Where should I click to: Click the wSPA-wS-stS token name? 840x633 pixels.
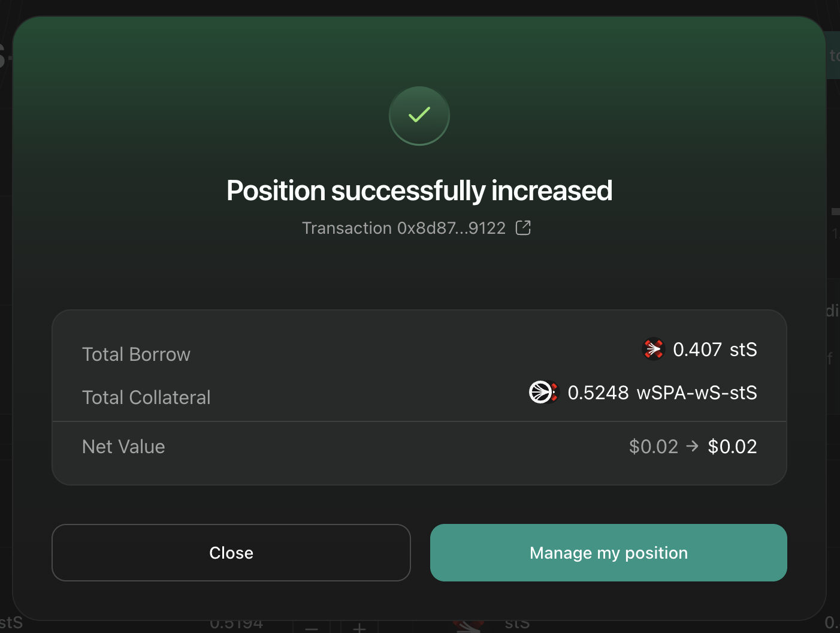tap(696, 393)
